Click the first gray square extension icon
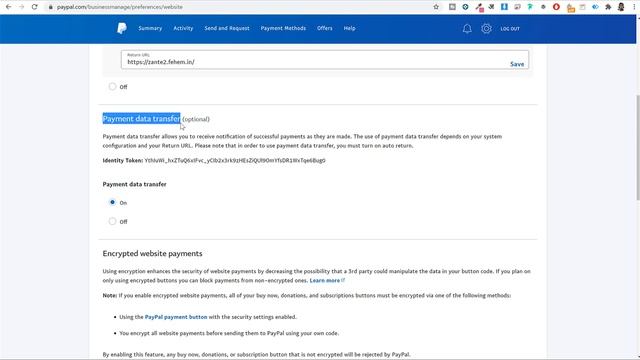Image resolution: width=640 pixels, height=360 pixels. coord(452,7)
